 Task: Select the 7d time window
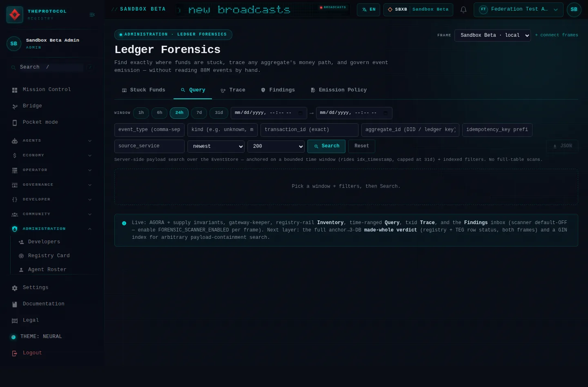199,113
